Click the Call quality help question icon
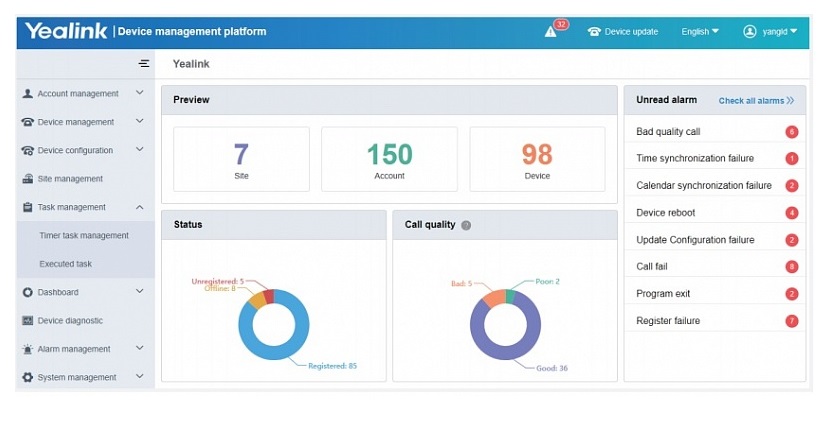Screen dimensions: 831x447 466,225
